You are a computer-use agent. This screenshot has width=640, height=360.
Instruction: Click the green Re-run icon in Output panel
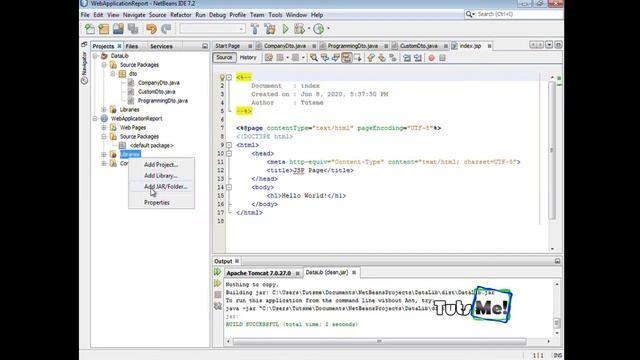(218, 272)
